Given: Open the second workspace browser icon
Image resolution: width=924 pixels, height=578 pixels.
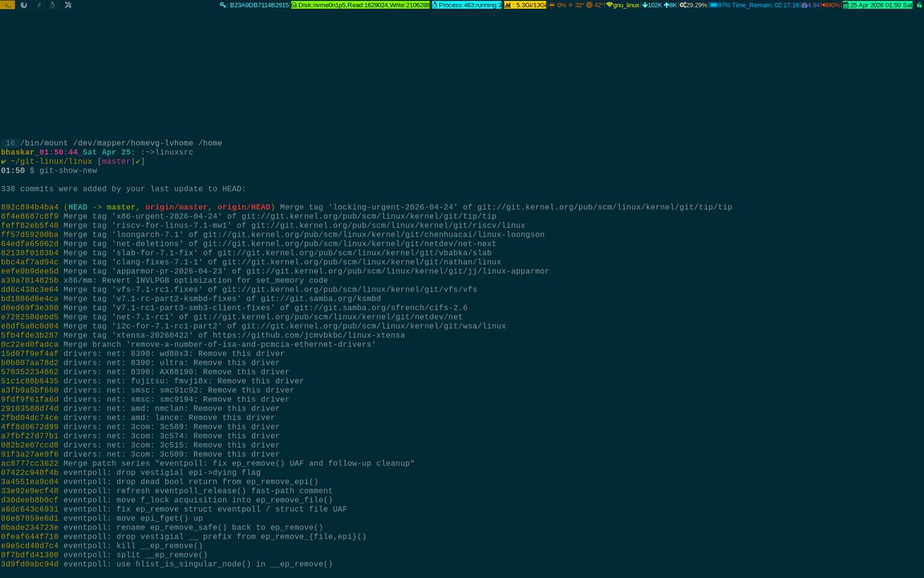Looking at the screenshot, I should [x=24, y=5].
